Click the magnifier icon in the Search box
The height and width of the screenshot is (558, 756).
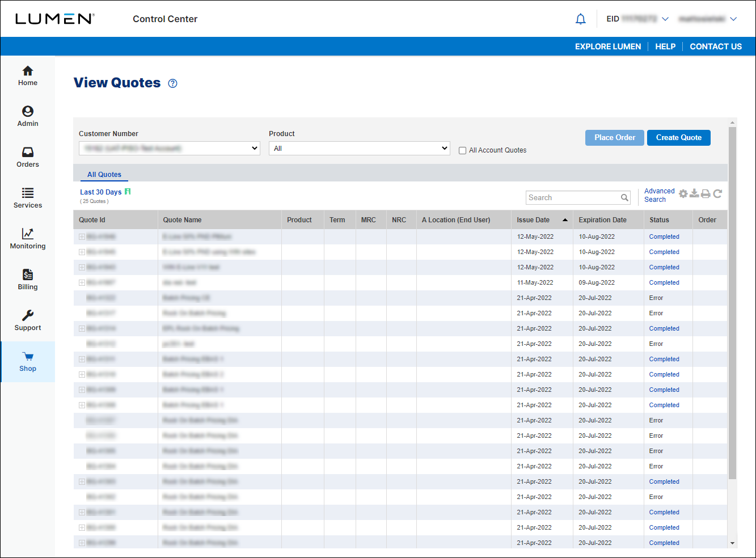(624, 198)
